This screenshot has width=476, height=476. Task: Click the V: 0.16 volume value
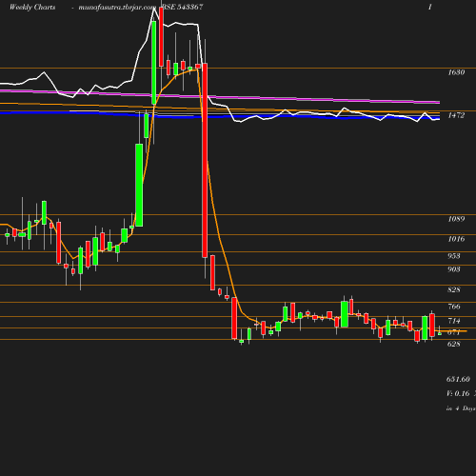pyautogui.click(x=458, y=393)
